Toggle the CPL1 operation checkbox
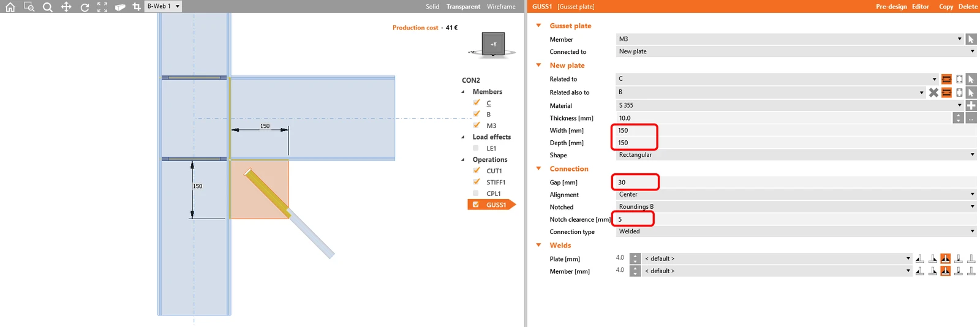 coord(476,194)
